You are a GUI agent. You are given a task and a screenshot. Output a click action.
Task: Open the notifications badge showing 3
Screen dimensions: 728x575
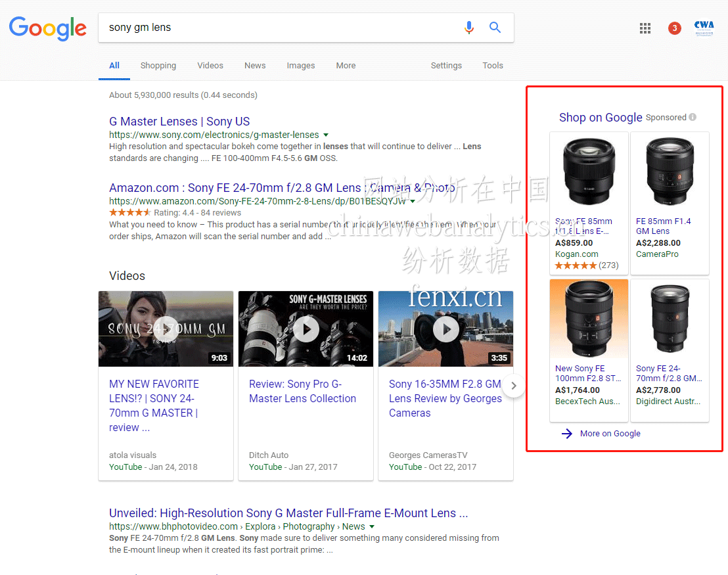point(674,28)
